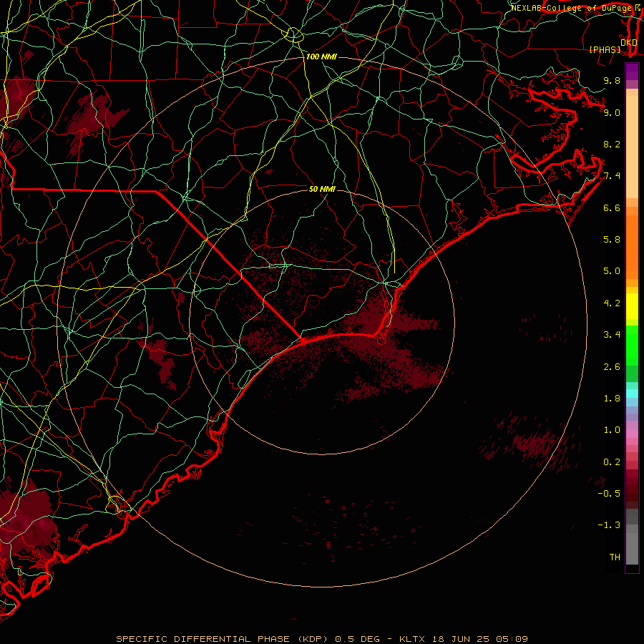Click the 1.0 scale value
Screen dimensions: 644x644
click(x=612, y=430)
